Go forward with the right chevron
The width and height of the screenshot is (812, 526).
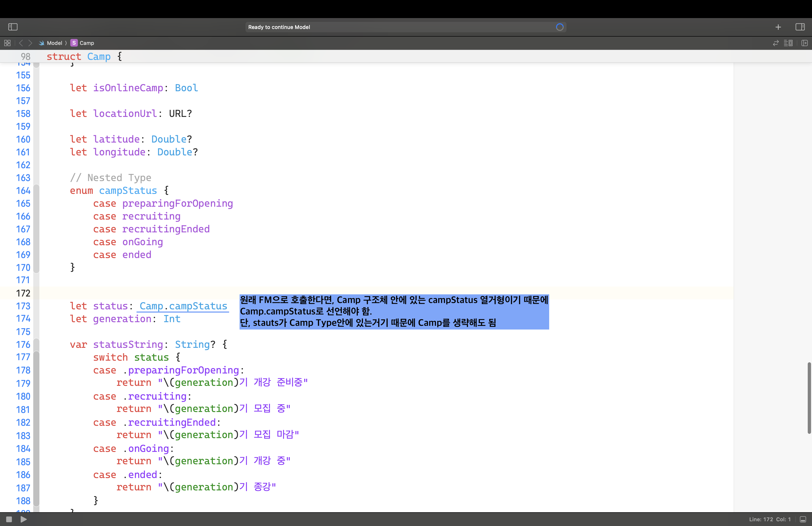[x=30, y=43]
